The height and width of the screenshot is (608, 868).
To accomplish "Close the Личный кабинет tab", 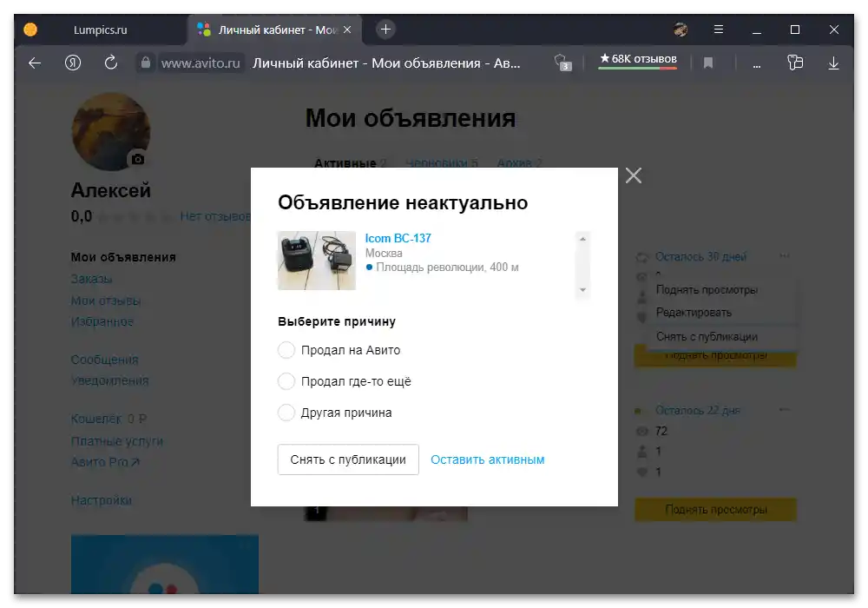I will pos(347,30).
